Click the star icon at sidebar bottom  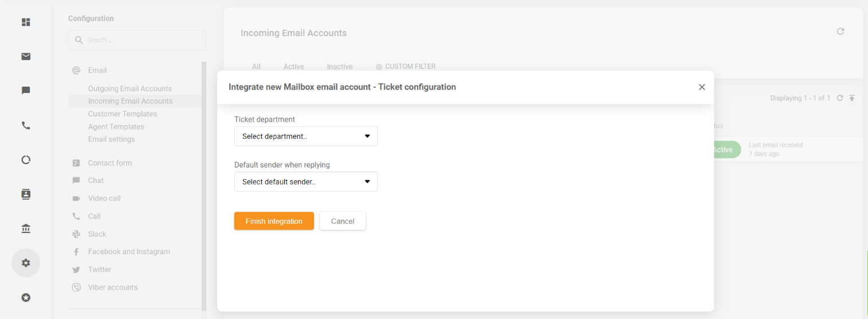tap(26, 297)
